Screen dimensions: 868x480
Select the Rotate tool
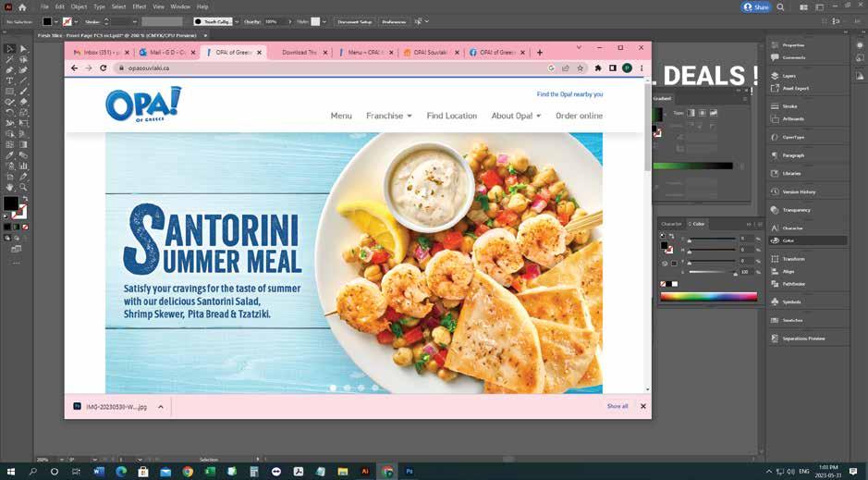[x=9, y=113]
